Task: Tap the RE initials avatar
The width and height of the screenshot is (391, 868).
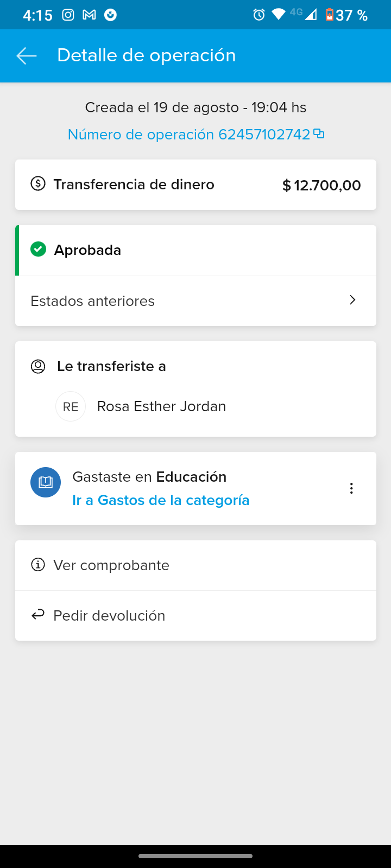Action: click(71, 406)
